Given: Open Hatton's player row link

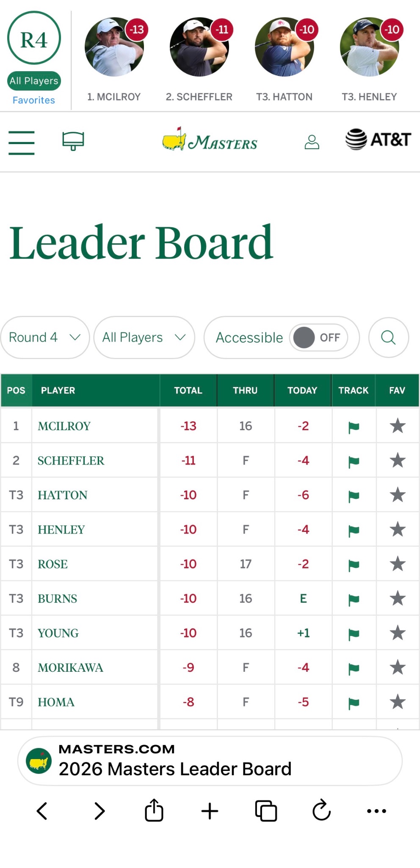Looking at the screenshot, I should point(63,495).
